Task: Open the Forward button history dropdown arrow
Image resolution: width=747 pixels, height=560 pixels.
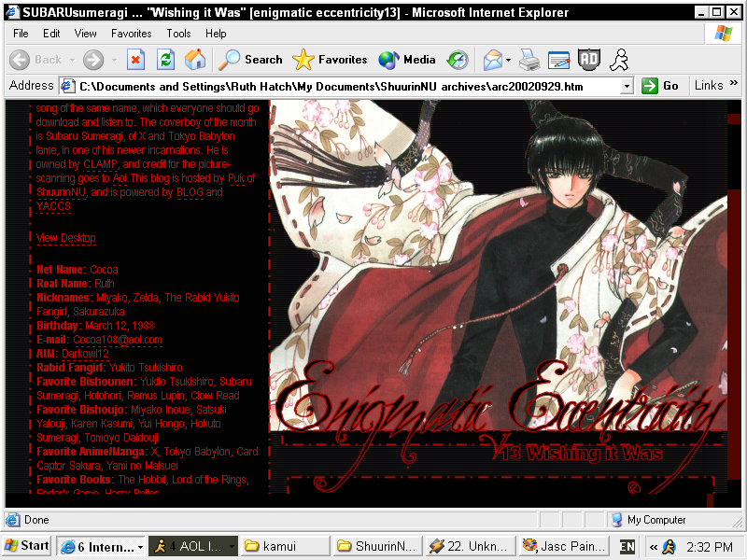Action: click(x=114, y=60)
